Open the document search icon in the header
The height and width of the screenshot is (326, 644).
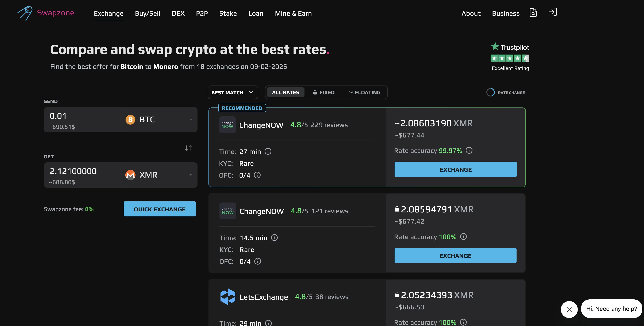point(533,12)
